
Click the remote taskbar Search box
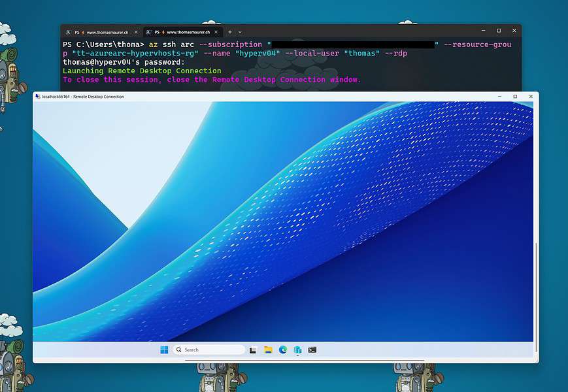tap(209, 350)
